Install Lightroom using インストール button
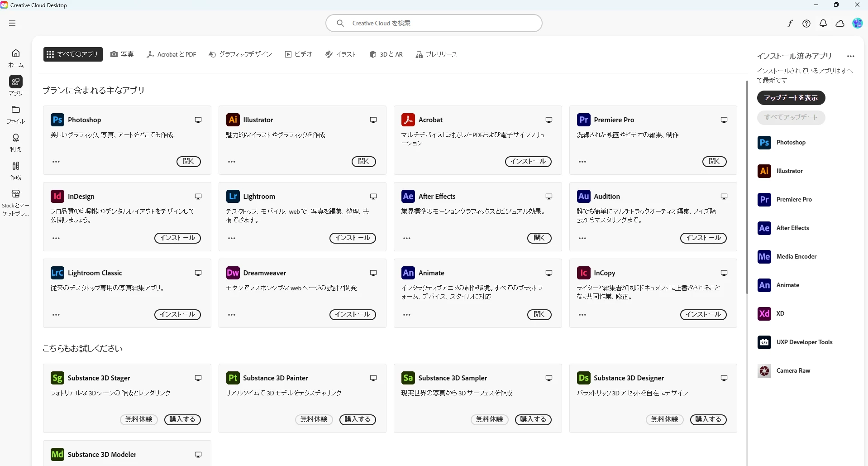The width and height of the screenshot is (868, 466). 353,238
